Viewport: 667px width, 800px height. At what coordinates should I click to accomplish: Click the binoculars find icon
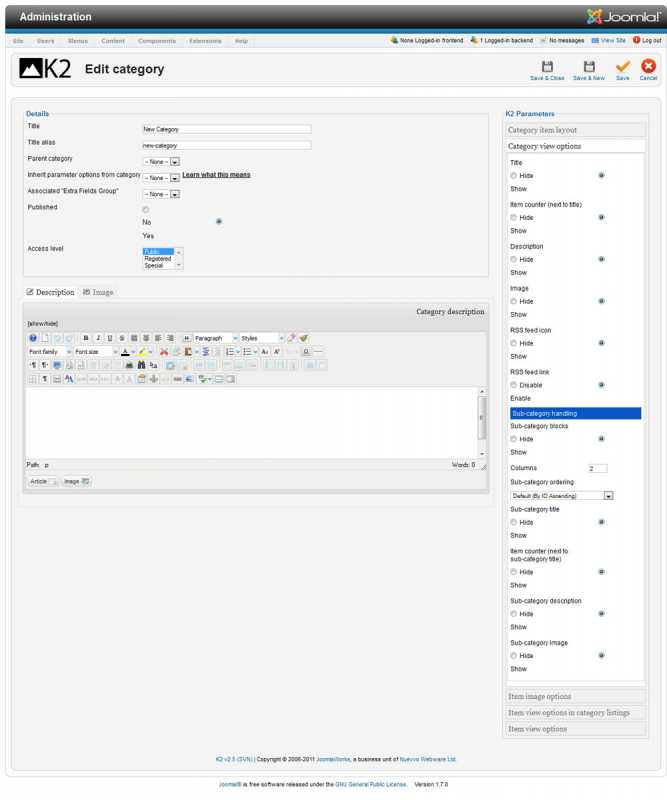tap(141, 365)
